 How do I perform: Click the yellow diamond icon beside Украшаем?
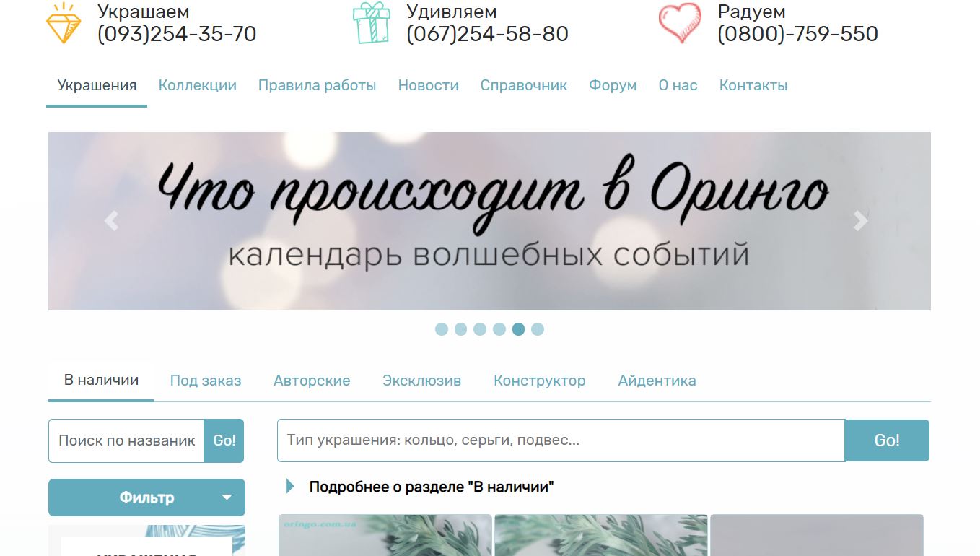[x=64, y=23]
